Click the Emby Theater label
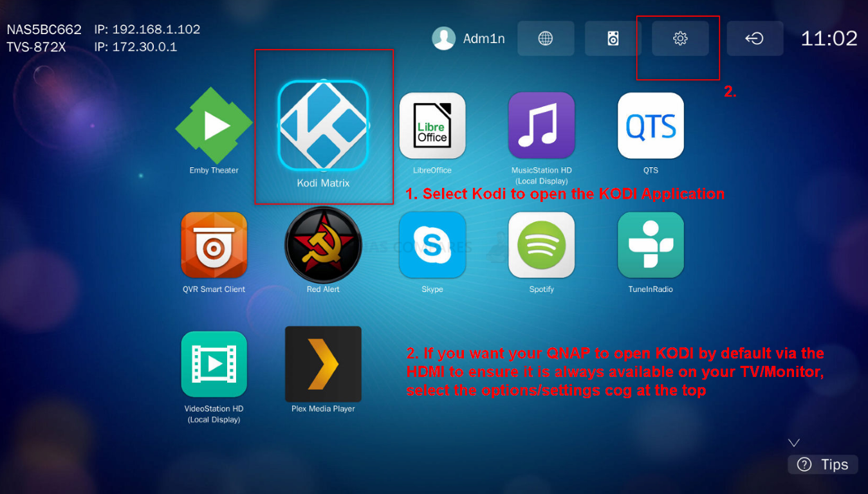The image size is (868, 494). [214, 170]
